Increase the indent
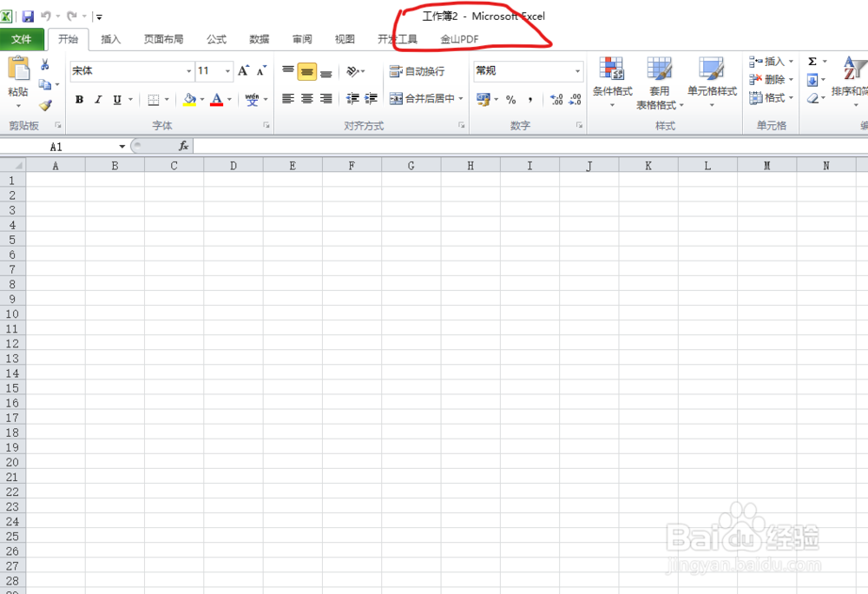868x594 pixels. pos(371,98)
